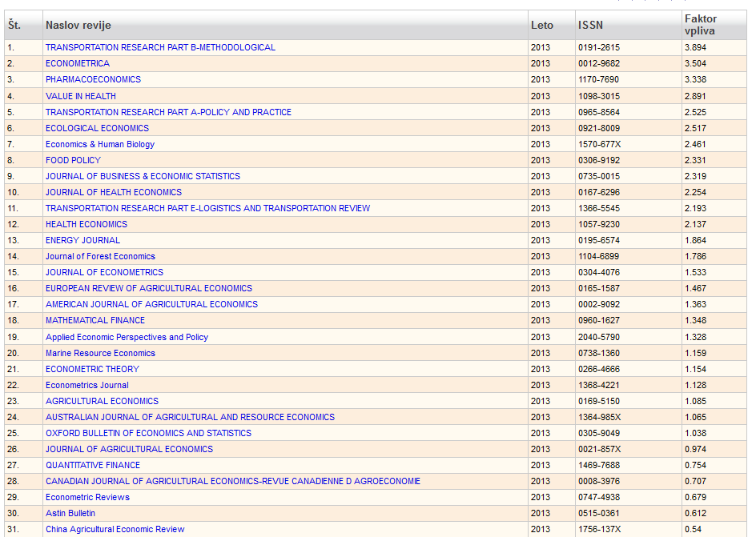The image size is (756, 537).
Task: Select Marine Resource Economics link
Action: click(x=100, y=353)
